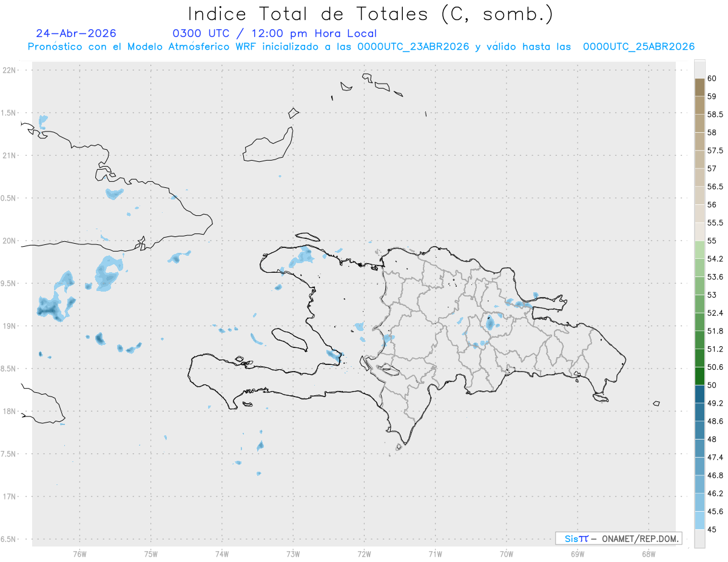Pick the brown 59 colorbar swatch

(x=699, y=87)
